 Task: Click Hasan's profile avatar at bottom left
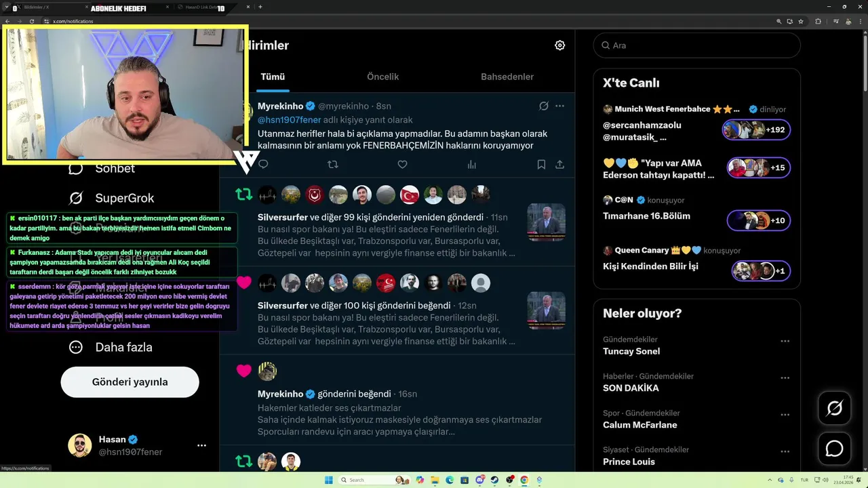[79, 445]
